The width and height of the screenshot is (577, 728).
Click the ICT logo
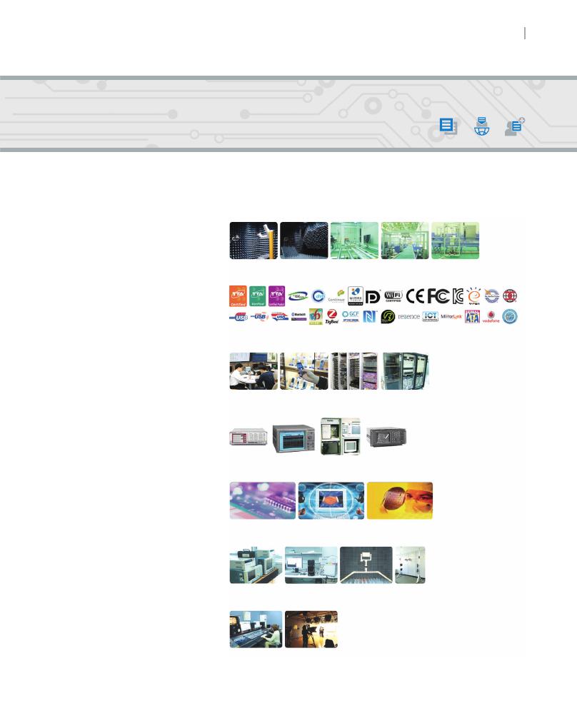[430, 317]
